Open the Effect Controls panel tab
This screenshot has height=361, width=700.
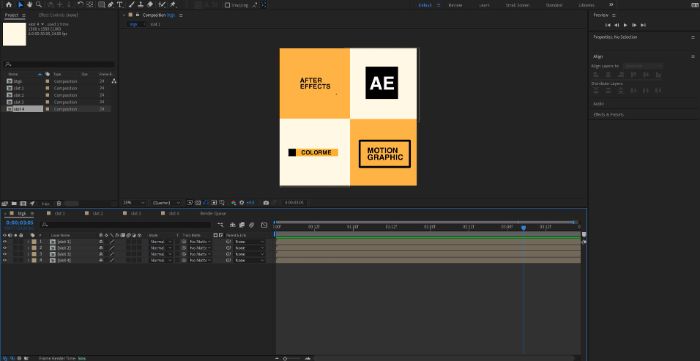pyautogui.click(x=58, y=15)
